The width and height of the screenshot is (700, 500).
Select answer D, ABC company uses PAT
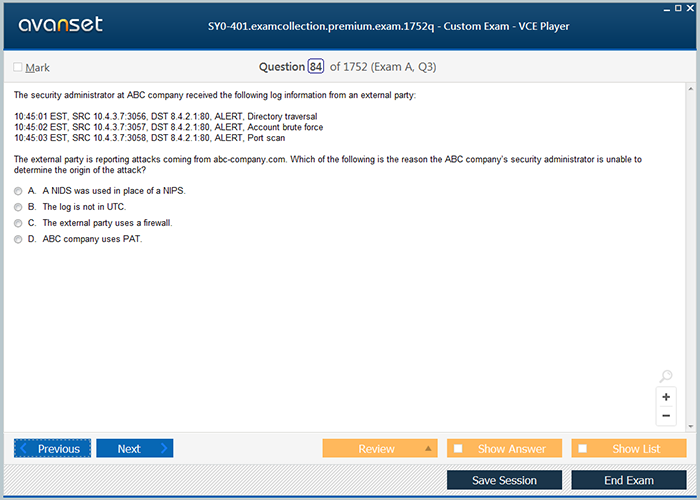18,239
